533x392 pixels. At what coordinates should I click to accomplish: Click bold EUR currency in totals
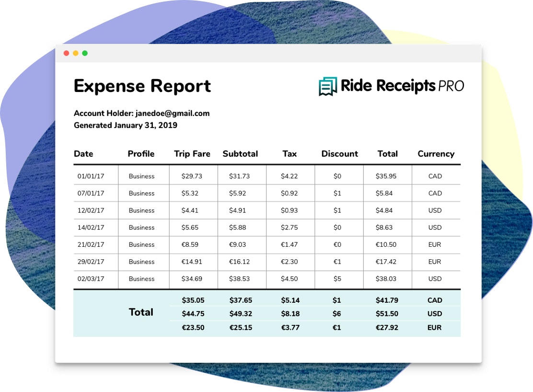click(x=434, y=328)
